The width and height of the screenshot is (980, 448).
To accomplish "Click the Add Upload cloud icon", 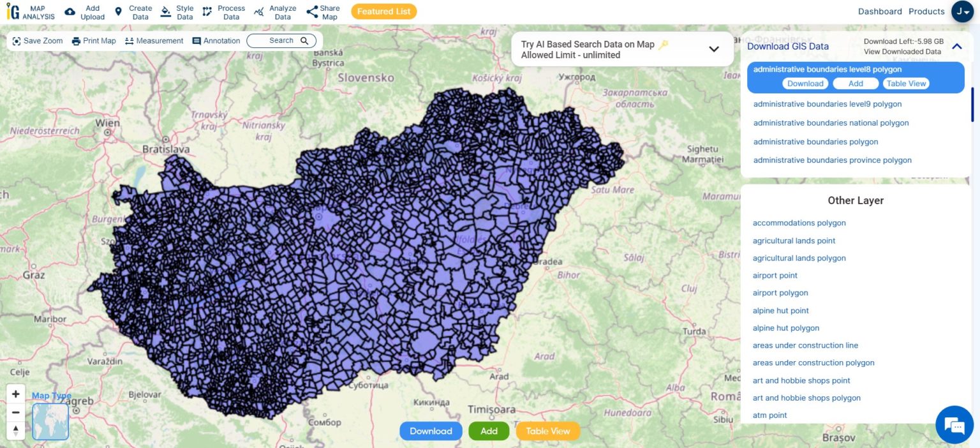I will point(70,12).
